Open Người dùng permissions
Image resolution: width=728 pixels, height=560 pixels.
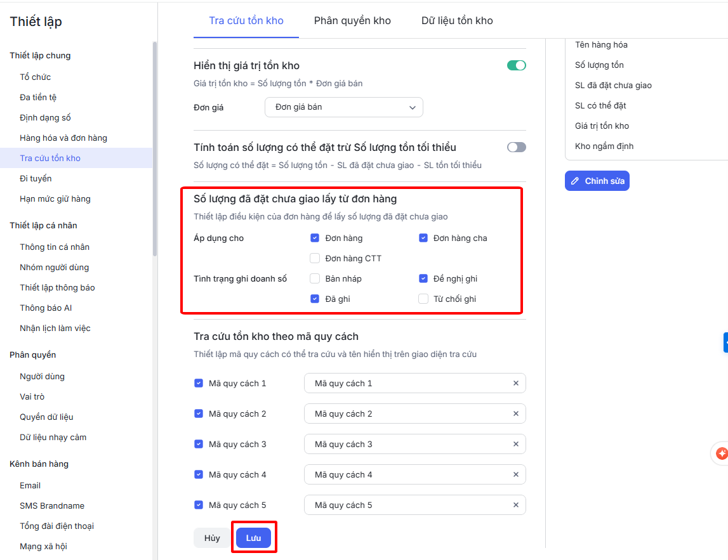42,376
